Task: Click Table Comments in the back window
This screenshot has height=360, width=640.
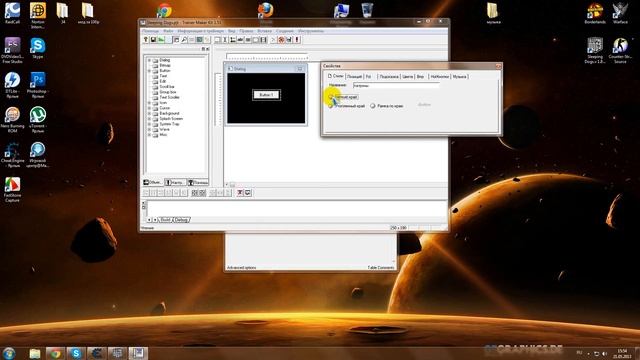Action: pyautogui.click(x=381, y=267)
